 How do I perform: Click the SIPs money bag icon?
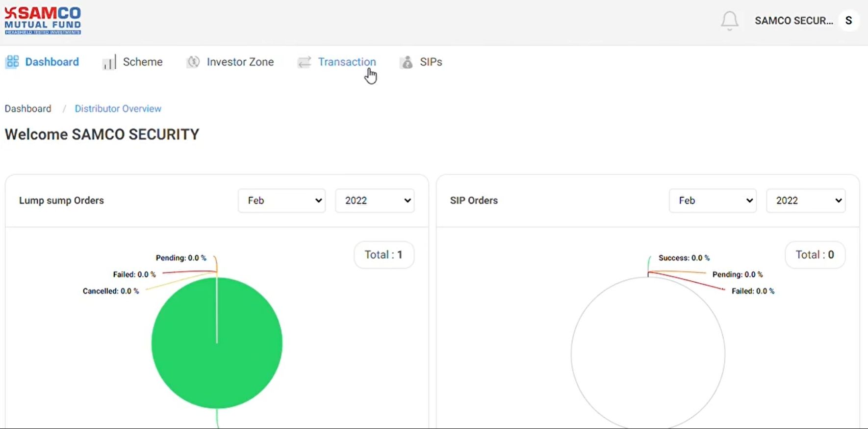pos(407,62)
